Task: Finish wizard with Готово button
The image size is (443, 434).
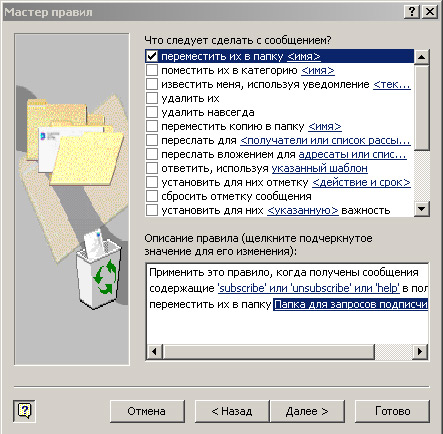Action: click(x=392, y=411)
